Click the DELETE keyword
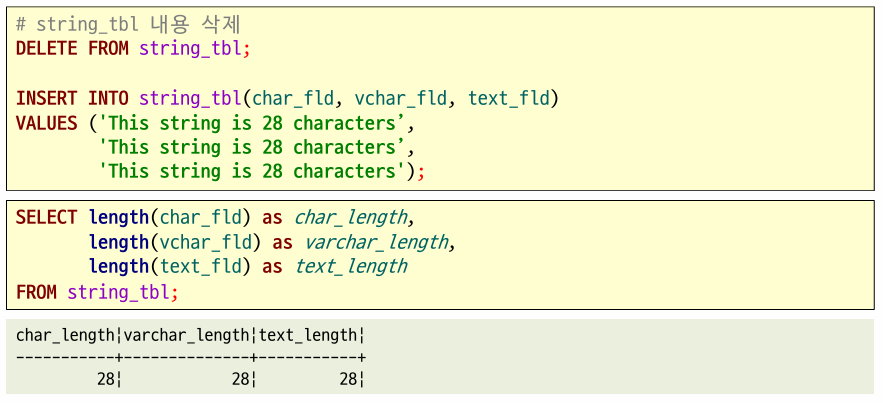The height and width of the screenshot is (403, 883). 47,48
